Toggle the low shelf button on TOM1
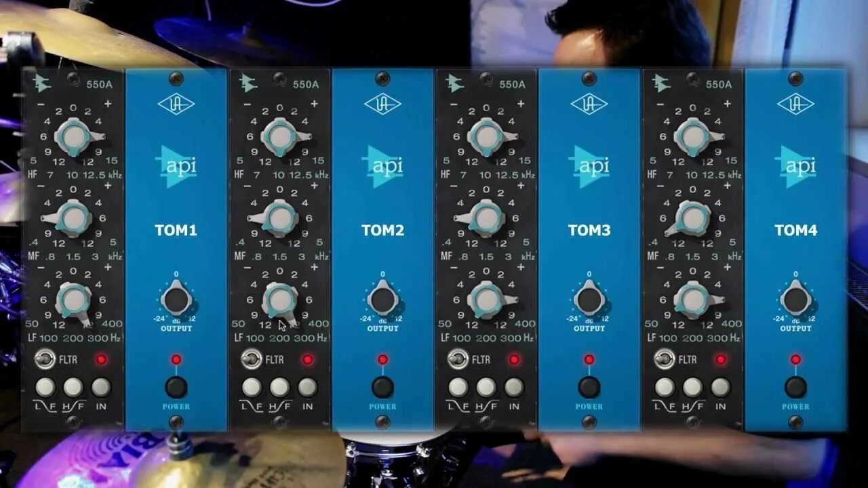The width and height of the screenshot is (868, 488). (x=45, y=387)
